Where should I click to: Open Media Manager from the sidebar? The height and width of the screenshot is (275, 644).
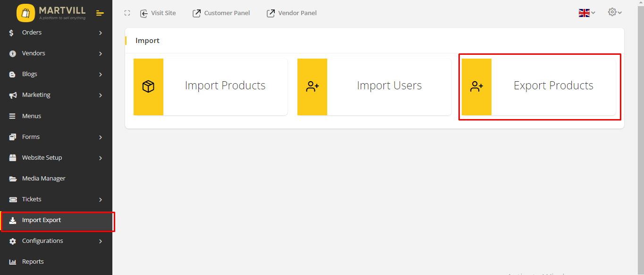click(43, 179)
